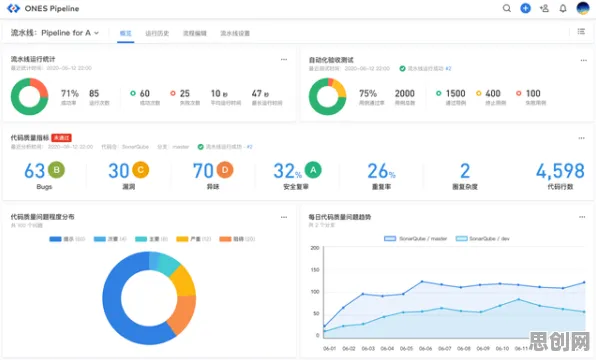Click green check status icon in 自动化验收测试
This screenshot has height=360, width=596.
tap(402, 68)
